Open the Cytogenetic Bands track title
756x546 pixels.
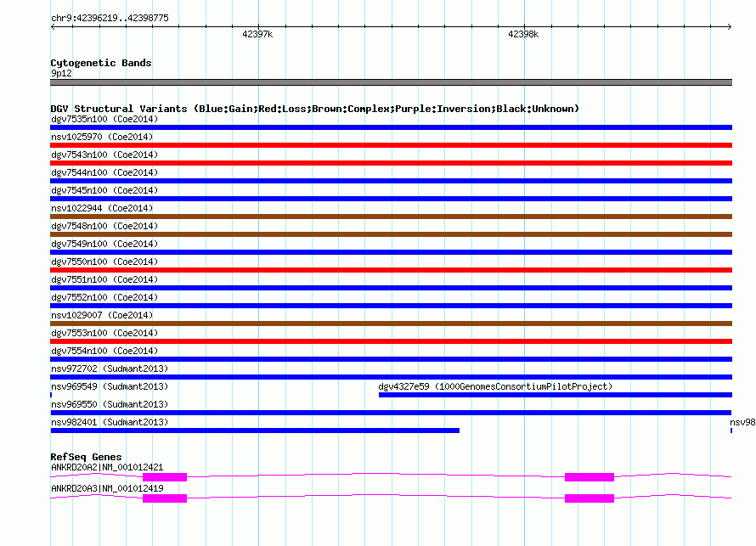[x=101, y=63]
